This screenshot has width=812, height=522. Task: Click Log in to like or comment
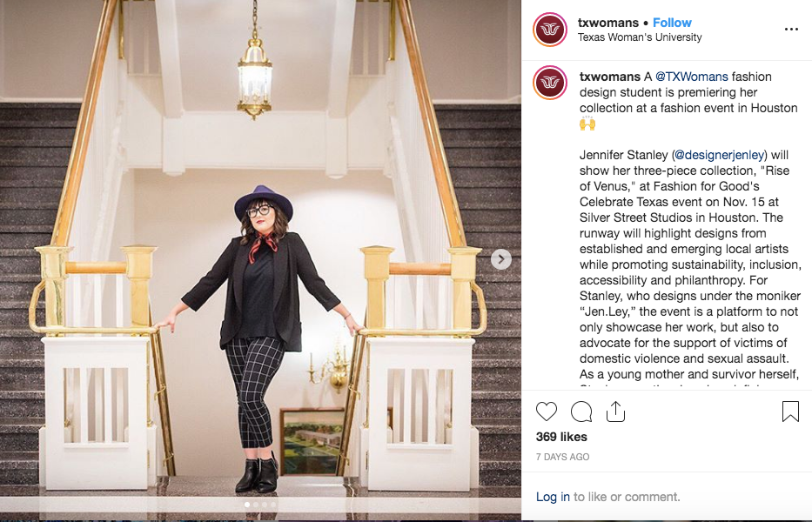[x=553, y=497]
